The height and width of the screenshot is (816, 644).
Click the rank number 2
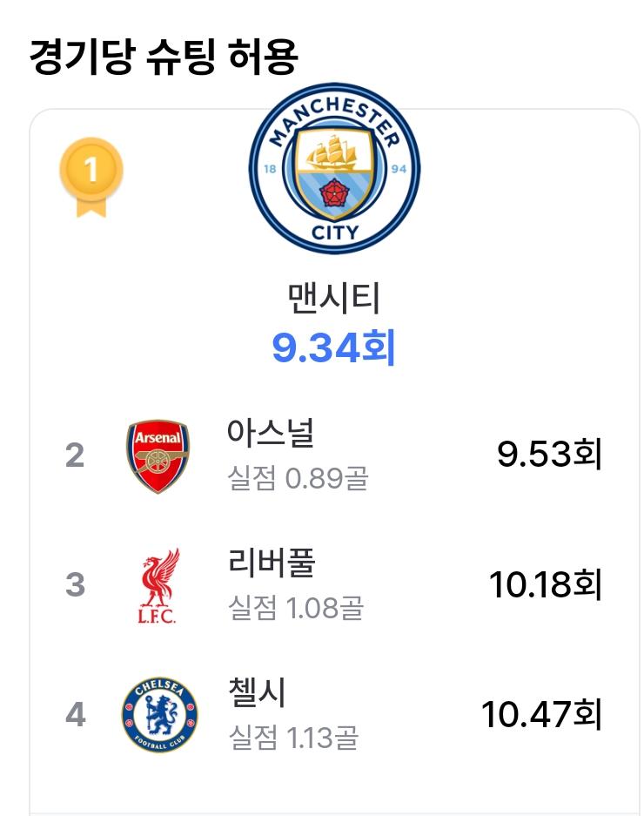(75, 455)
